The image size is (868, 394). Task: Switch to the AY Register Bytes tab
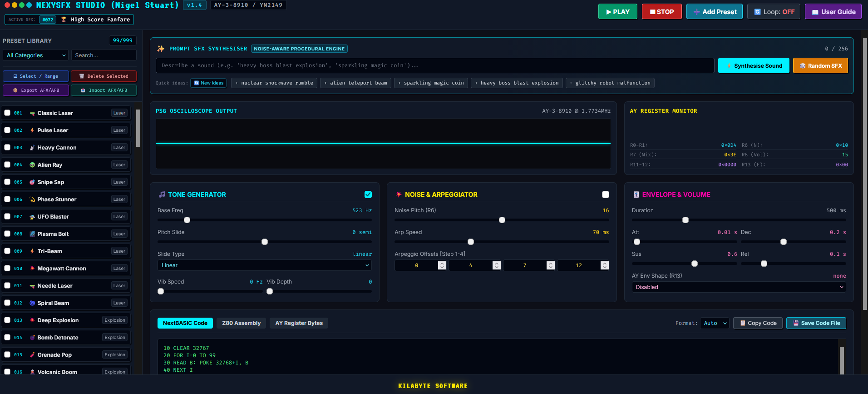[299, 323]
